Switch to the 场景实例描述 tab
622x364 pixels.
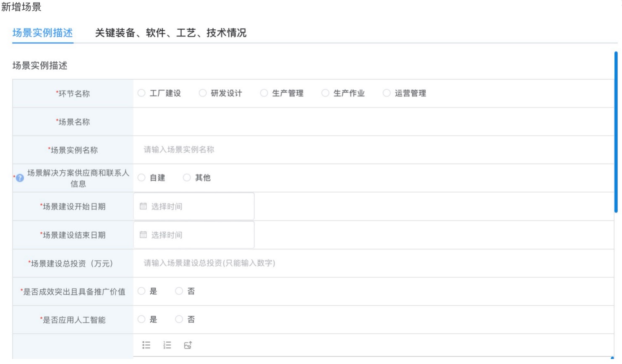(x=43, y=33)
